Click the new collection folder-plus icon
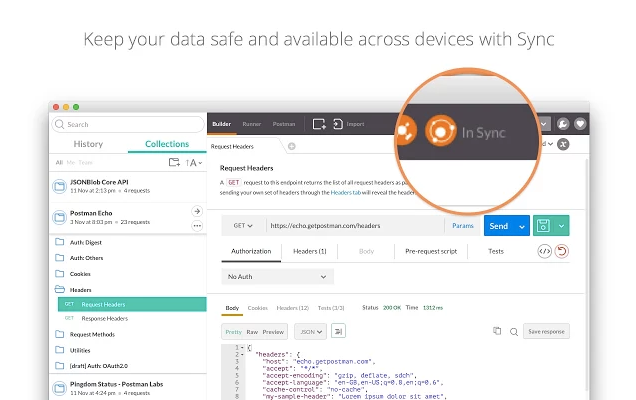636x400 pixels. click(x=174, y=162)
